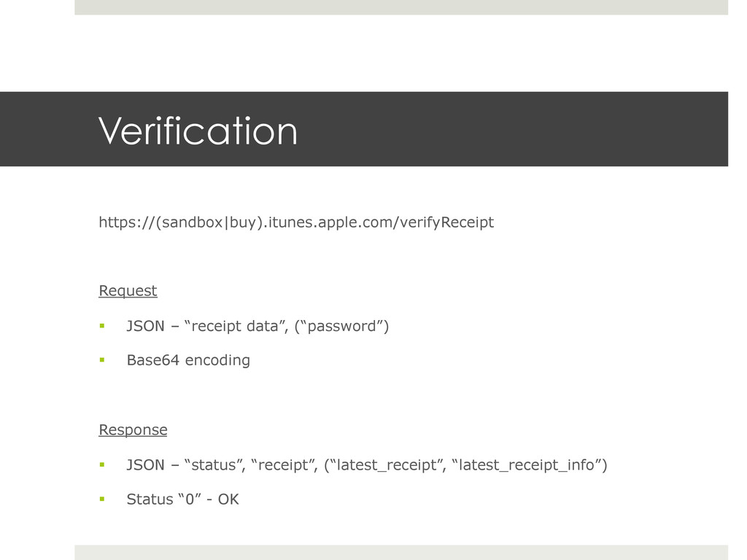Select the JSON status receipt response line
747x560 pixels.
367,465
